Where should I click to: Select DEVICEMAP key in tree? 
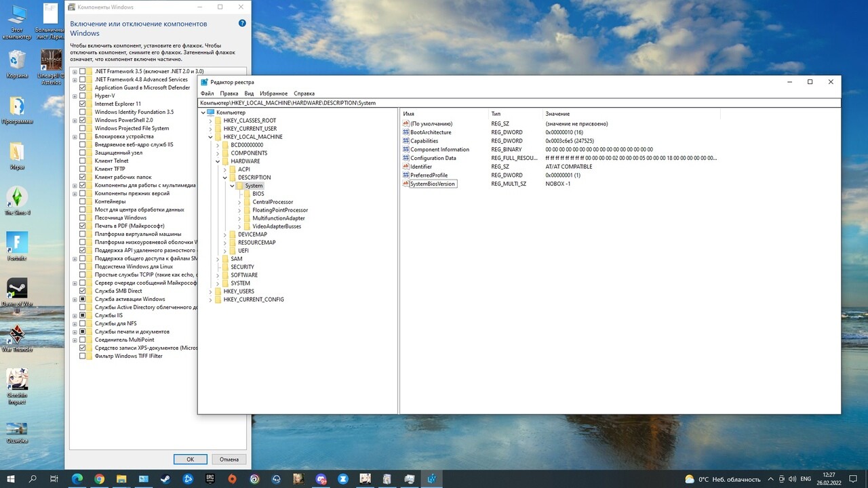(x=252, y=235)
